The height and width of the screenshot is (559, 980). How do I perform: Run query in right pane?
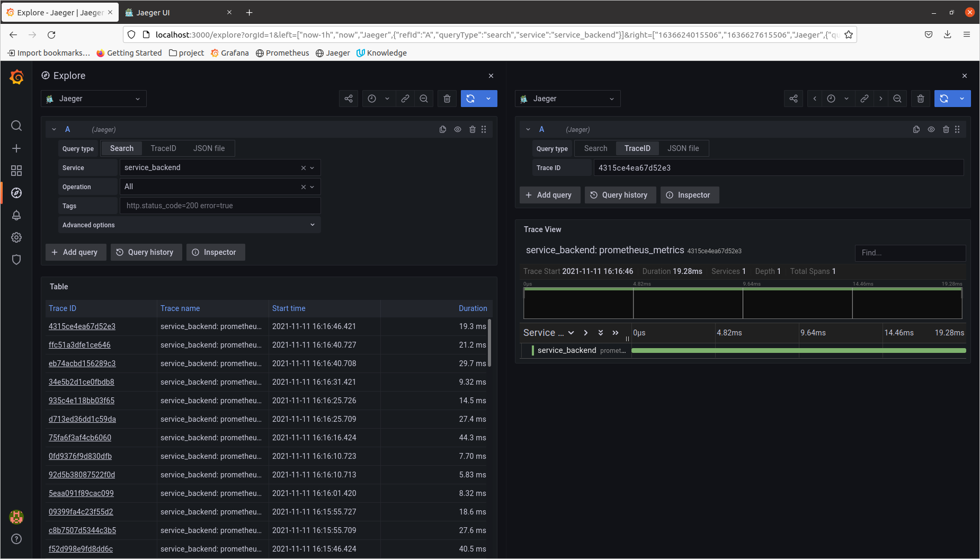point(944,99)
